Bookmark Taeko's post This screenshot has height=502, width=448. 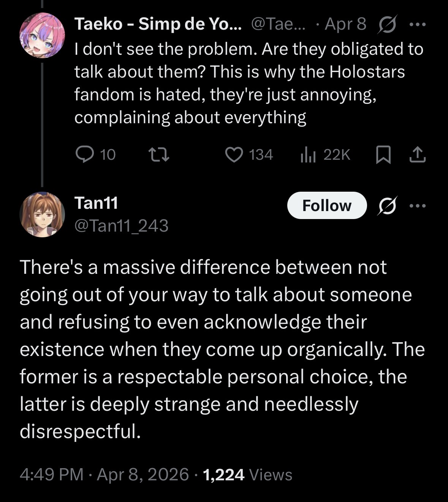[383, 155]
